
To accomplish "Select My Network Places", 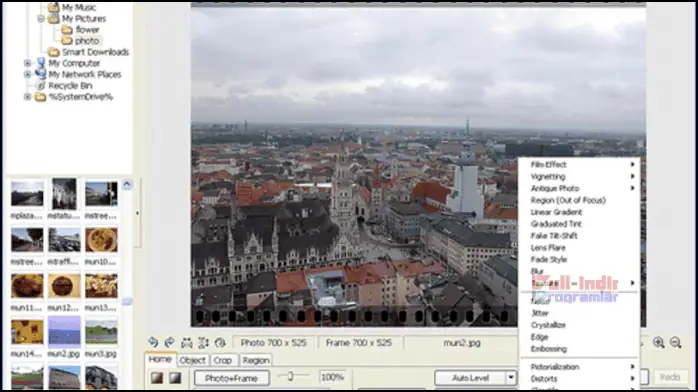I will [85, 74].
